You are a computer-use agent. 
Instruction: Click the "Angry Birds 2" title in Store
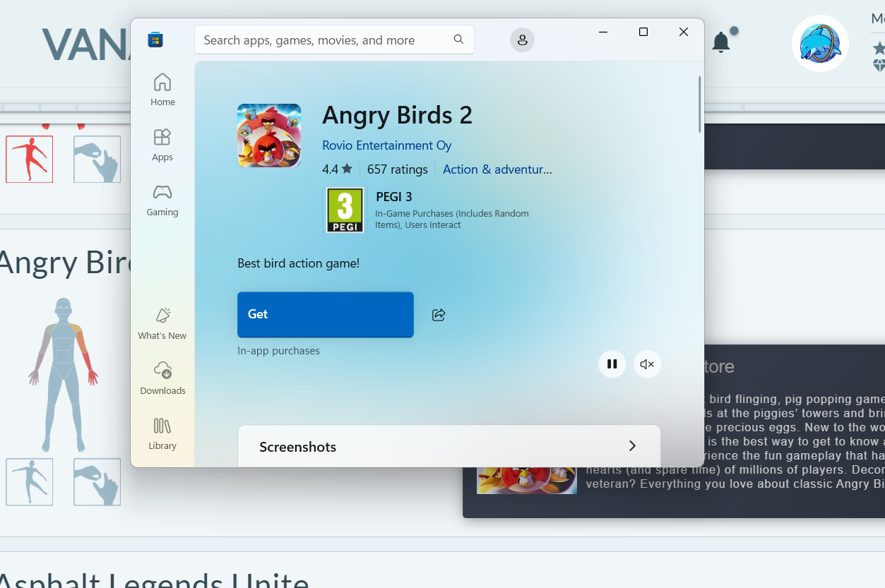click(398, 115)
